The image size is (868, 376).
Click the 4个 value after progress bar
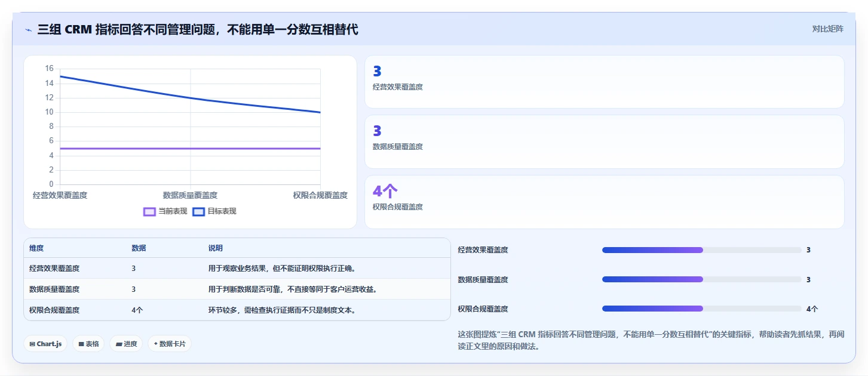coord(812,309)
